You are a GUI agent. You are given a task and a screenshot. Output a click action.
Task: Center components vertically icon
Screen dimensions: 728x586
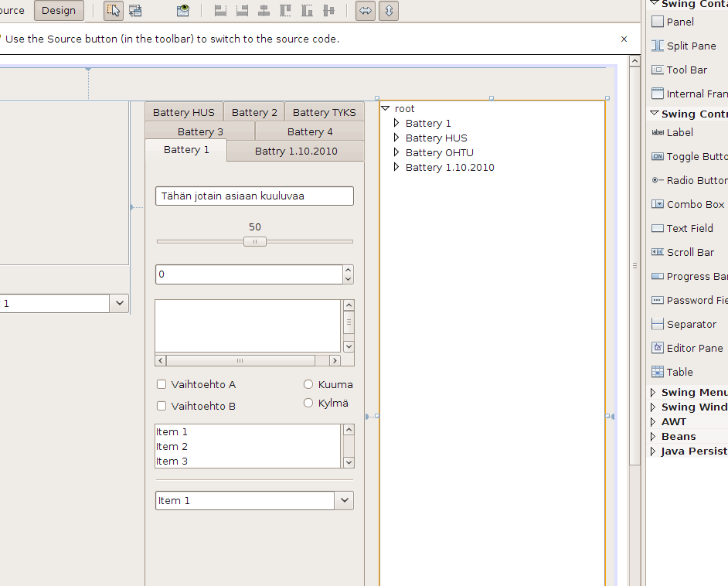tap(328, 10)
